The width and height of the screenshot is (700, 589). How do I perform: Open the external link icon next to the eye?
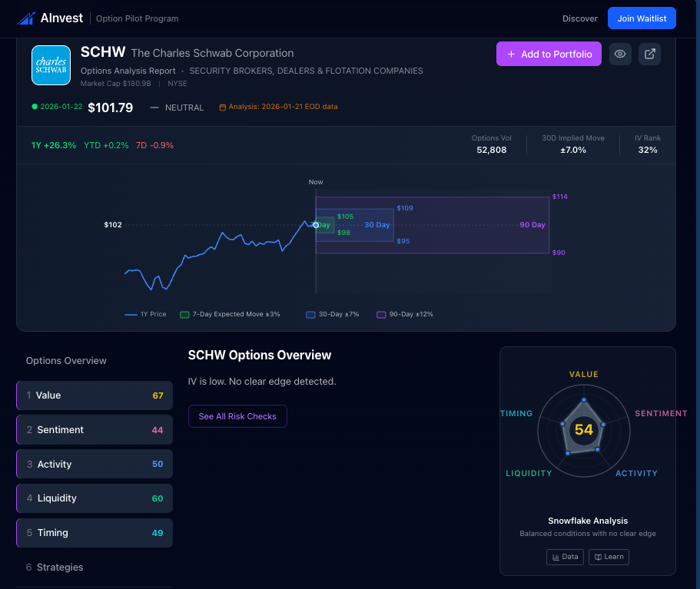pos(649,54)
